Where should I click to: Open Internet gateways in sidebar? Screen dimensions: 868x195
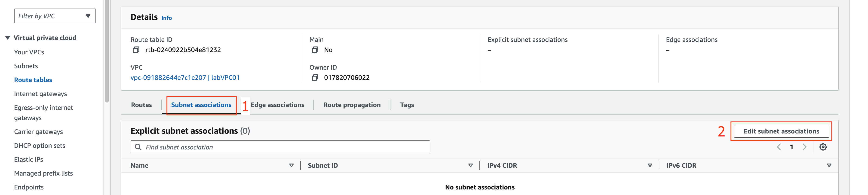pyautogui.click(x=40, y=94)
